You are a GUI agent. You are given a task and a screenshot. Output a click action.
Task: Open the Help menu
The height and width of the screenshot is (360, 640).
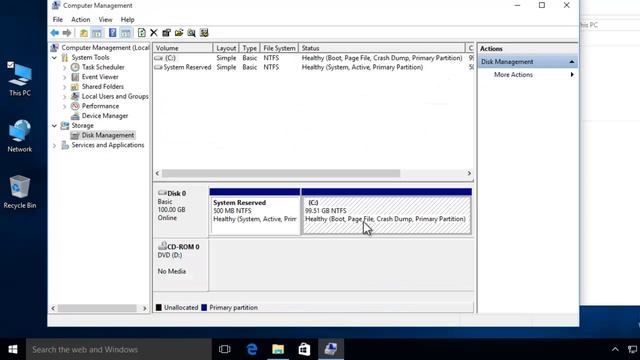tap(127, 20)
